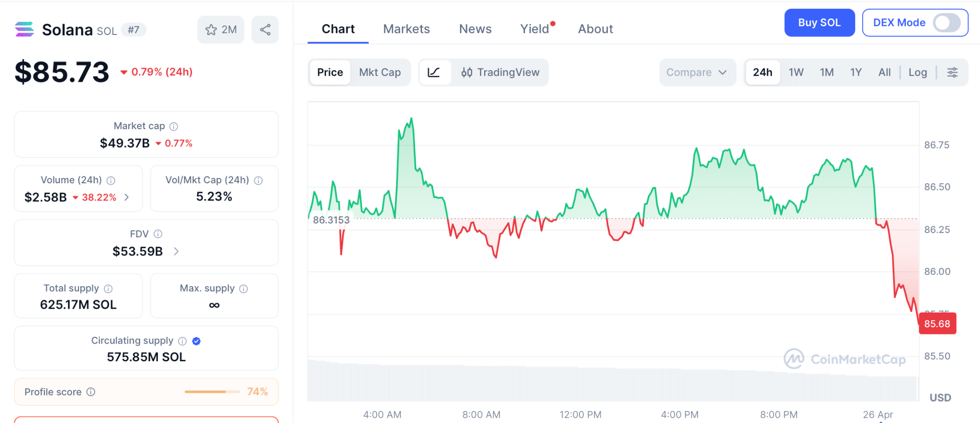Screen dimensions: 980x423
Task: Expand Volume (24h) details chevron
Action: 127,197
